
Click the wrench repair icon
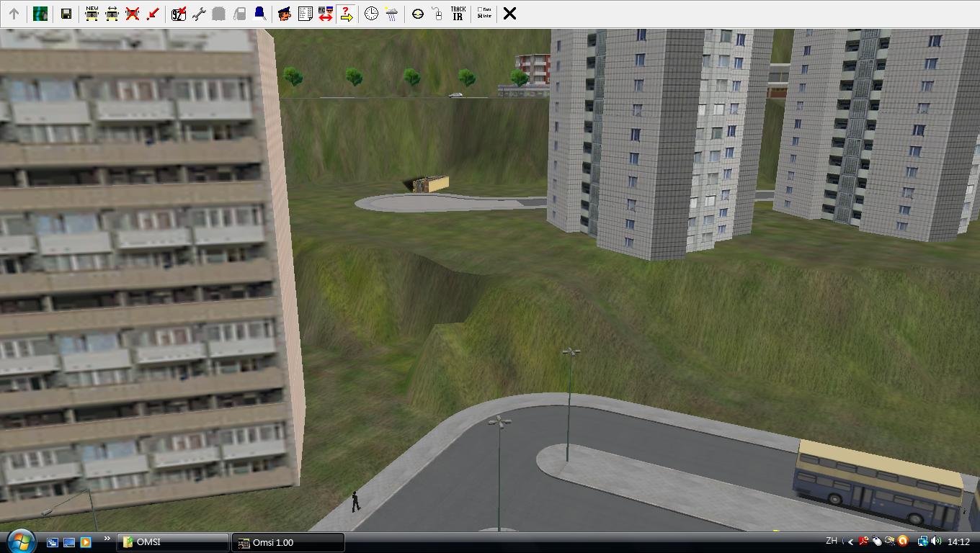pyautogui.click(x=199, y=14)
